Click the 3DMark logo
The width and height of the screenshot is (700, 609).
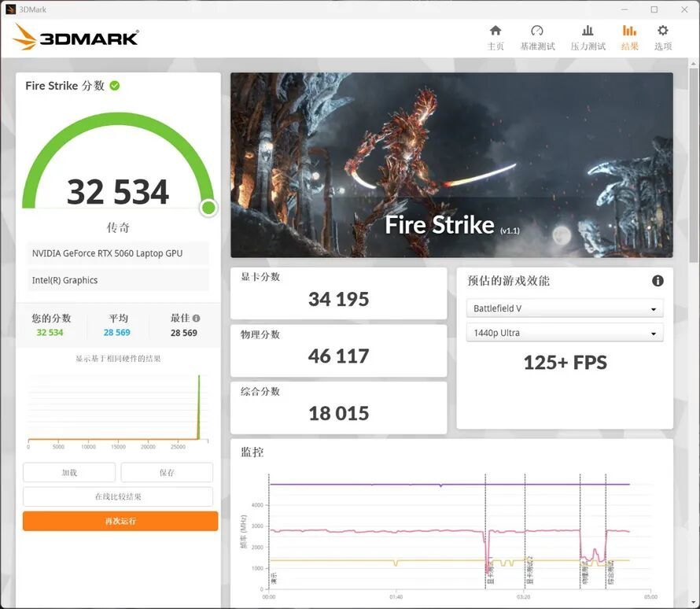click(76, 37)
